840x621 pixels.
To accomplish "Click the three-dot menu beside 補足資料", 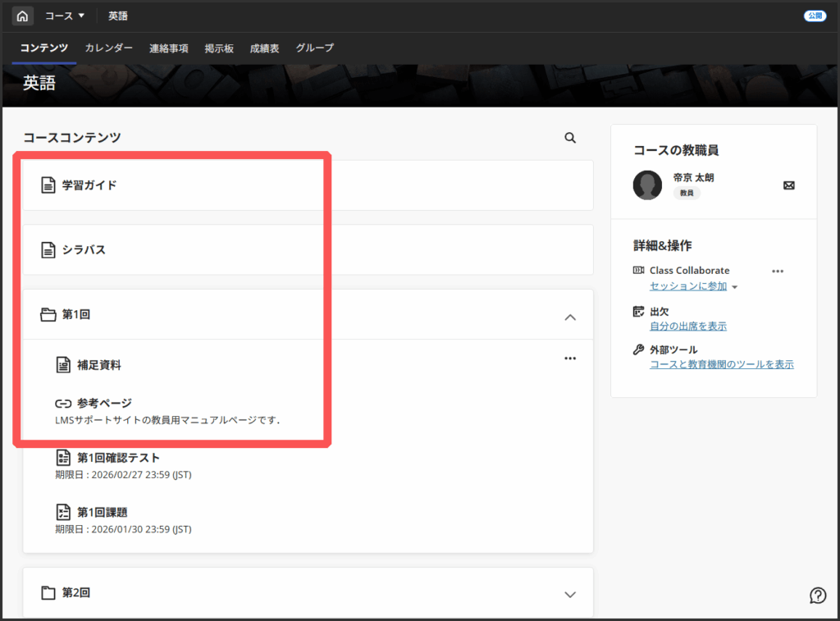I will click(x=570, y=358).
